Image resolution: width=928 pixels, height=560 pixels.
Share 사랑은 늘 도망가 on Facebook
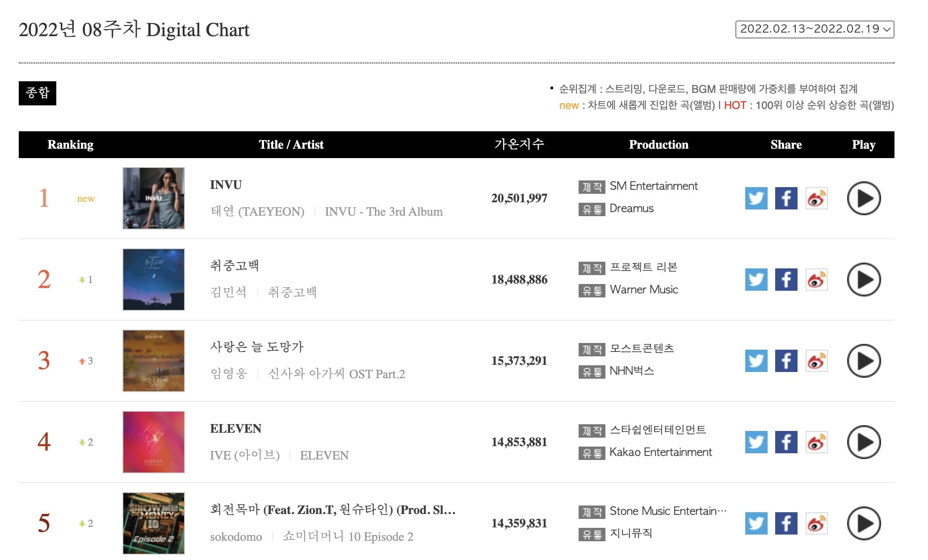point(786,361)
